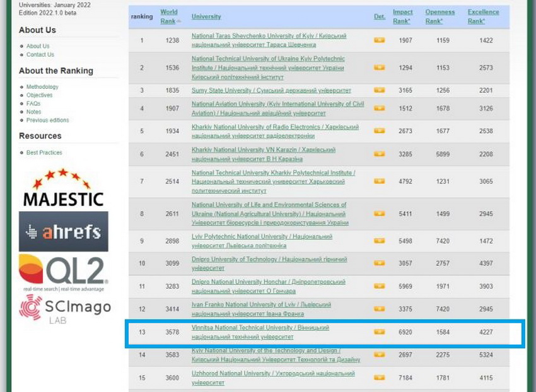
Task: Click the University column header
Action: click(206, 16)
